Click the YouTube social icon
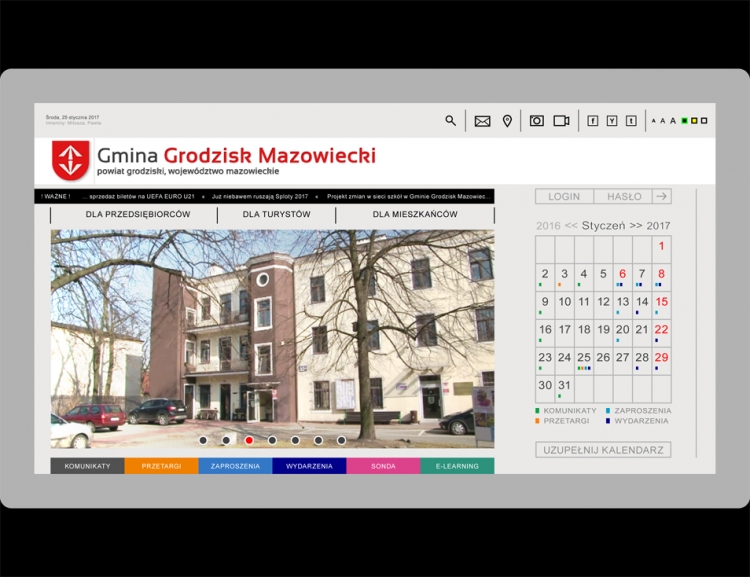The height and width of the screenshot is (577, 750). 612,121
